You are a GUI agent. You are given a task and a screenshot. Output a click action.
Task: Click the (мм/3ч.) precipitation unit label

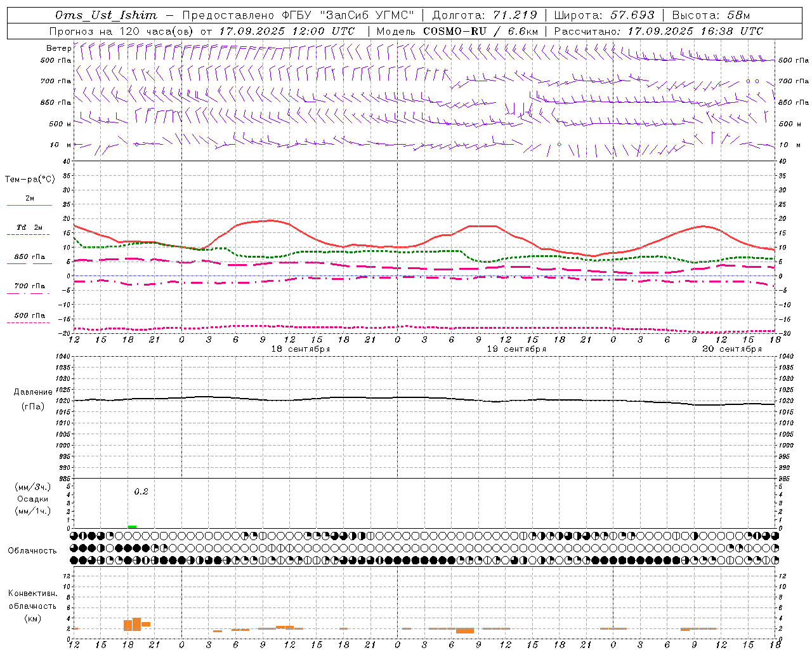(x=33, y=487)
